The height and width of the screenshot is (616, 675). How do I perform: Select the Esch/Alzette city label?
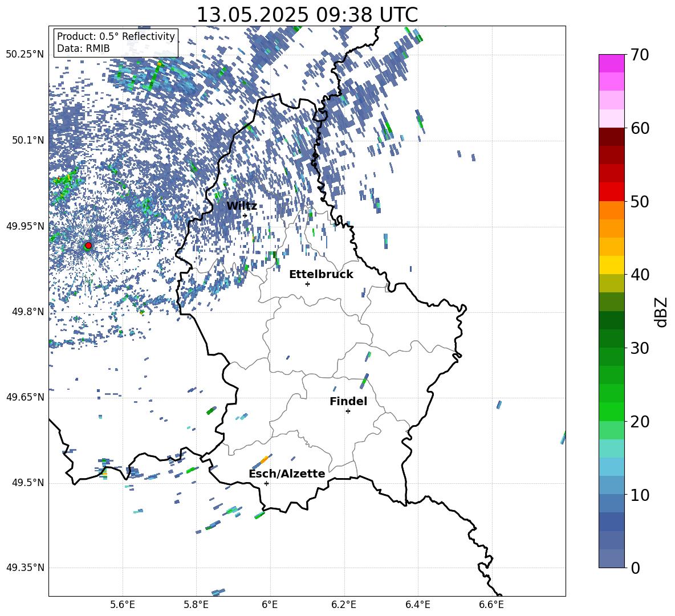point(287,474)
